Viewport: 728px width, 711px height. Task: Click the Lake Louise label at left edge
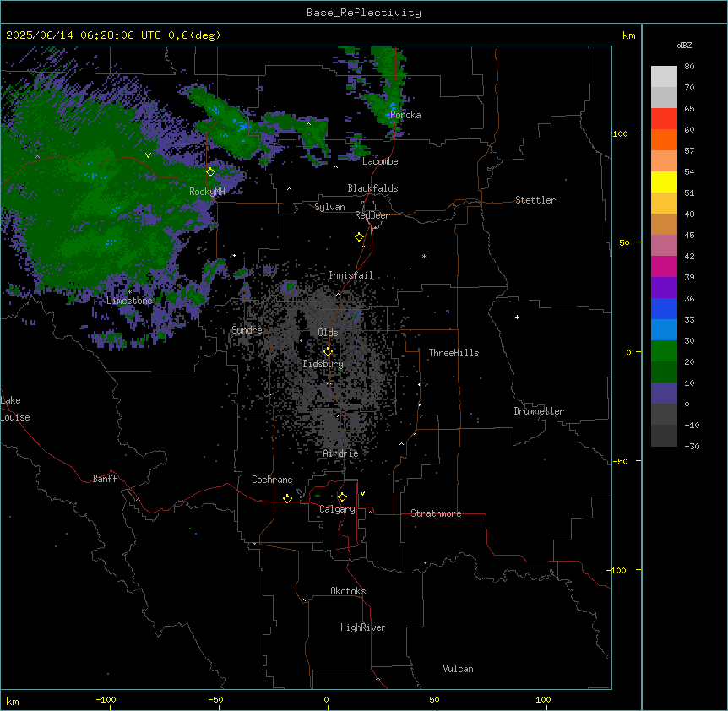tap(15, 409)
